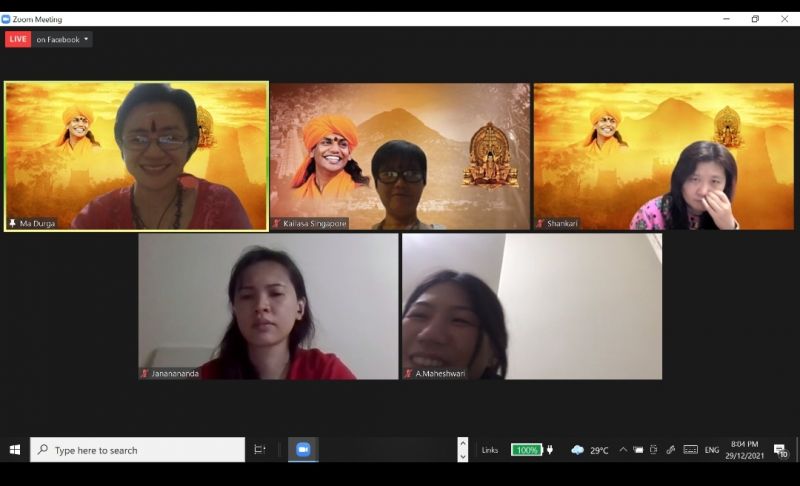800x486 pixels.
Task: Select Jananananda's video tile
Action: pos(268,306)
